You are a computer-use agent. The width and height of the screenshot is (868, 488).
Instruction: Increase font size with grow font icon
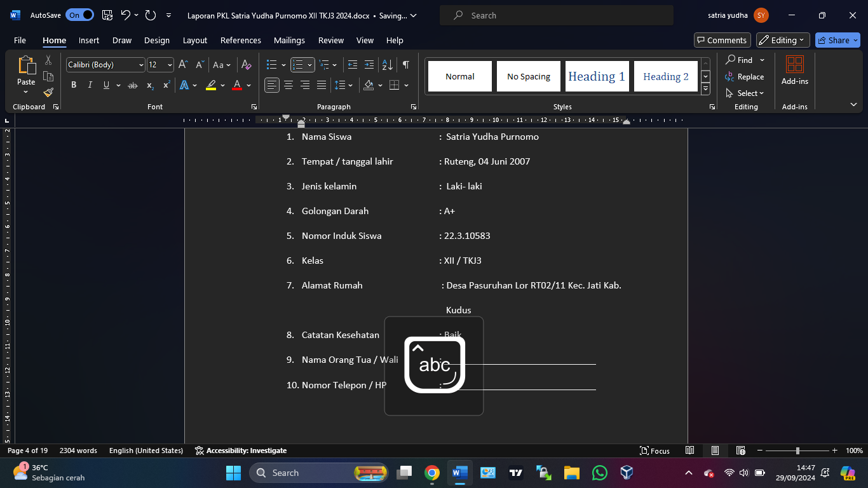[x=183, y=65]
